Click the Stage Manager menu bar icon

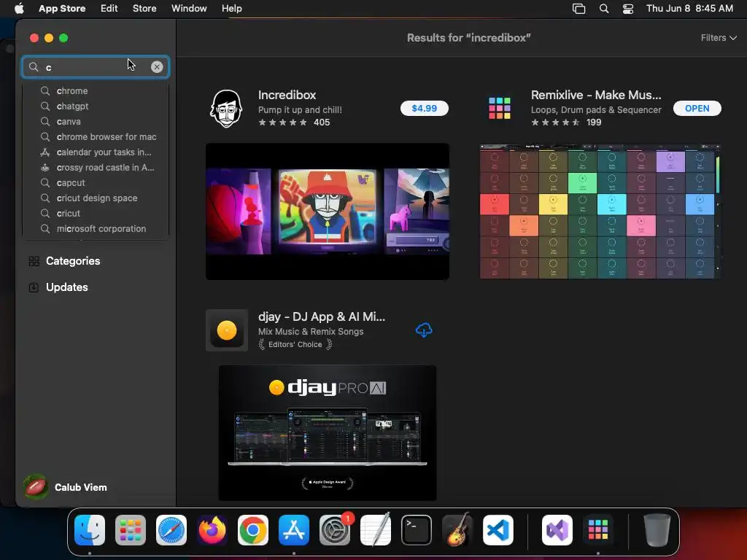click(x=578, y=8)
